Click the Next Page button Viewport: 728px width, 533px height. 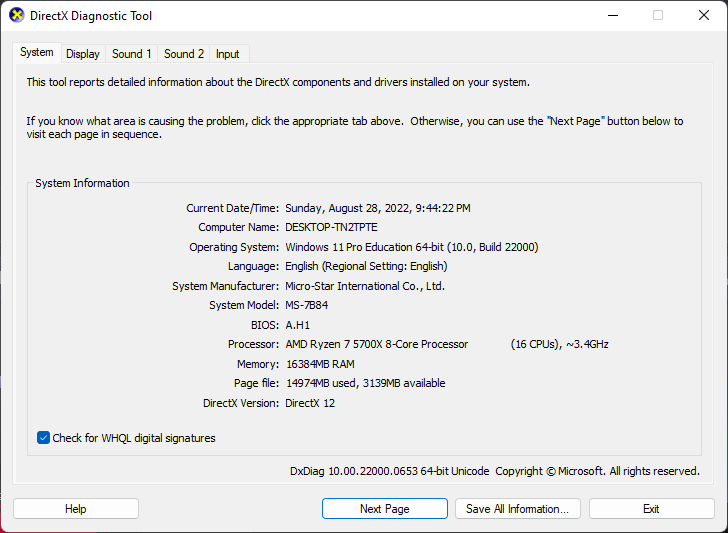click(x=384, y=509)
